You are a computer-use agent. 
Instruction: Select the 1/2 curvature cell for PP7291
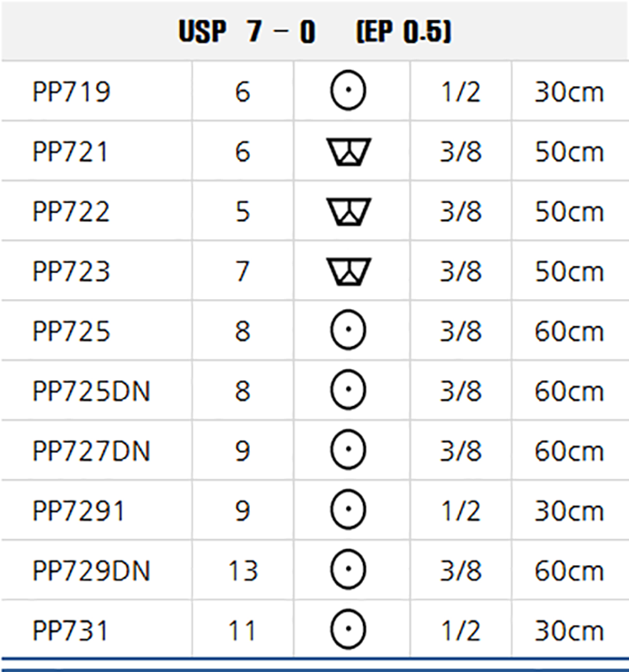point(460,511)
